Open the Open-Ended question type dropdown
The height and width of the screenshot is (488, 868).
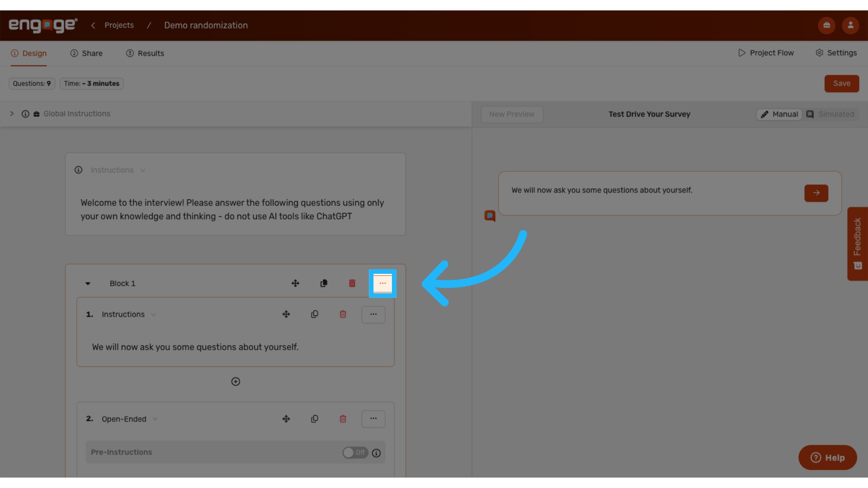(x=156, y=419)
